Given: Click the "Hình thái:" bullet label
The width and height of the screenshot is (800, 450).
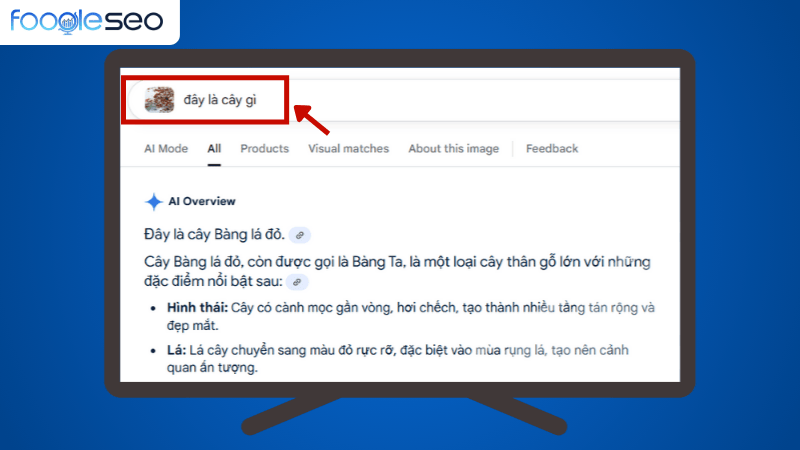Looking at the screenshot, I should pos(195,308).
